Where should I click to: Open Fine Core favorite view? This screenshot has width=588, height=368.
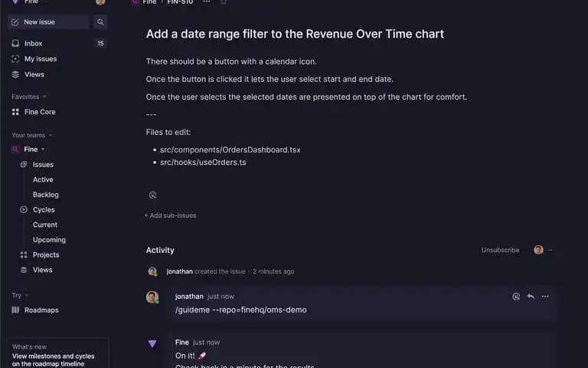pos(57,112)
